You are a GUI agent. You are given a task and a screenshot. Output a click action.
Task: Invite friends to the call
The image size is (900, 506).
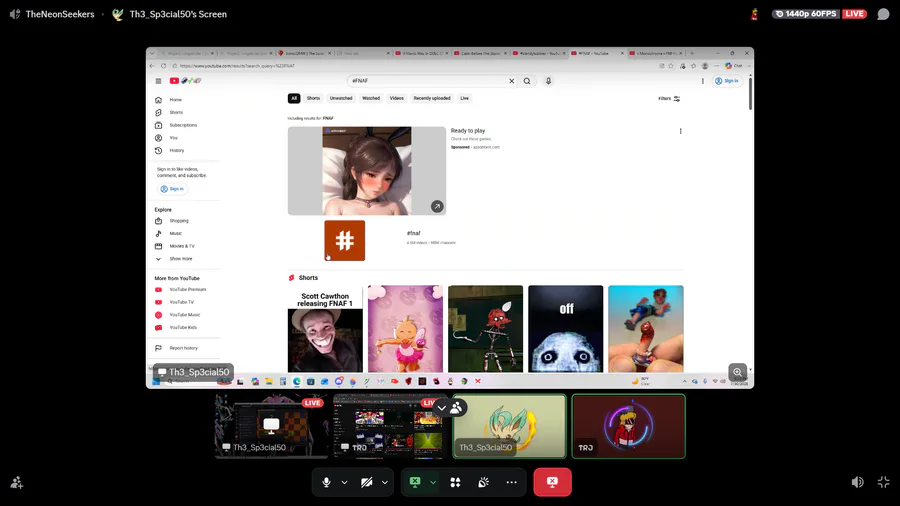pos(17,482)
